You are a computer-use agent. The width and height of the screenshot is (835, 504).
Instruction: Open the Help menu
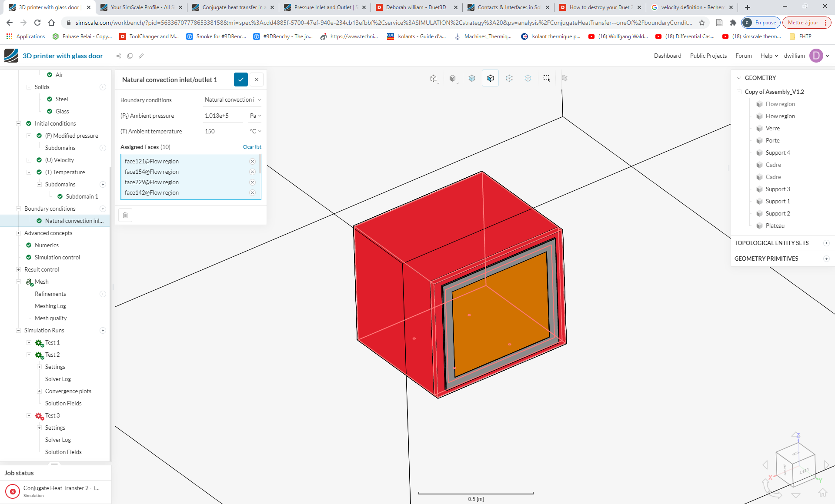tap(768, 56)
